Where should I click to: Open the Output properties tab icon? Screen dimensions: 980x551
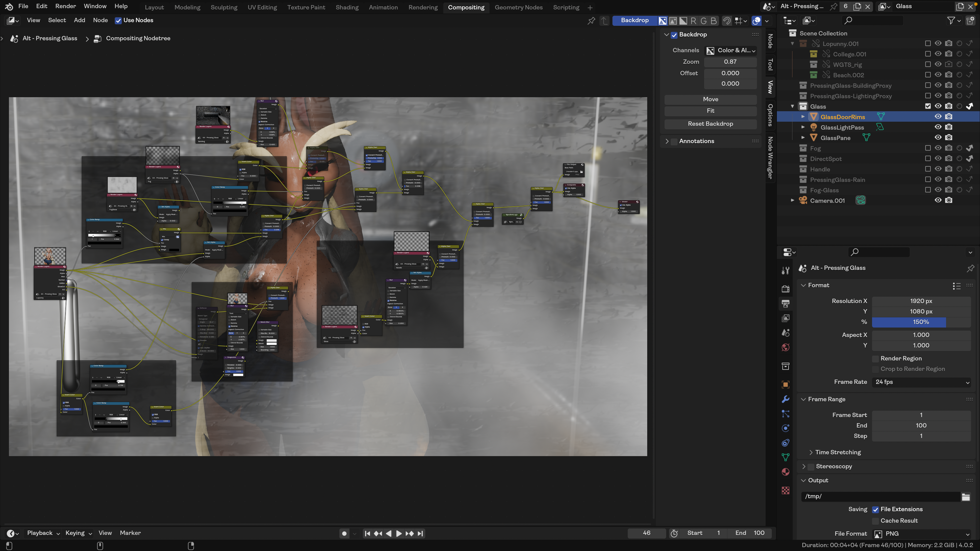pos(786,304)
